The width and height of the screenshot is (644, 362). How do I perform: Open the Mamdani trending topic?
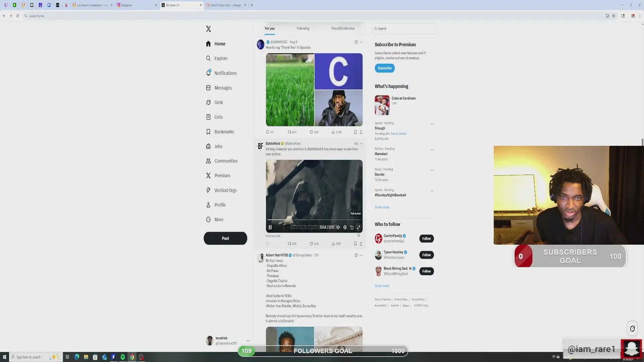(x=381, y=154)
